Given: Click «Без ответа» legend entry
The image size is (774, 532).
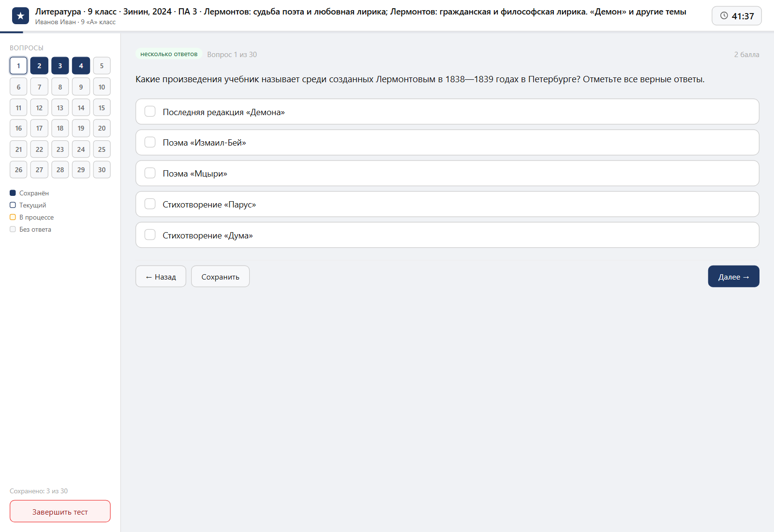Looking at the screenshot, I should [x=30, y=229].
